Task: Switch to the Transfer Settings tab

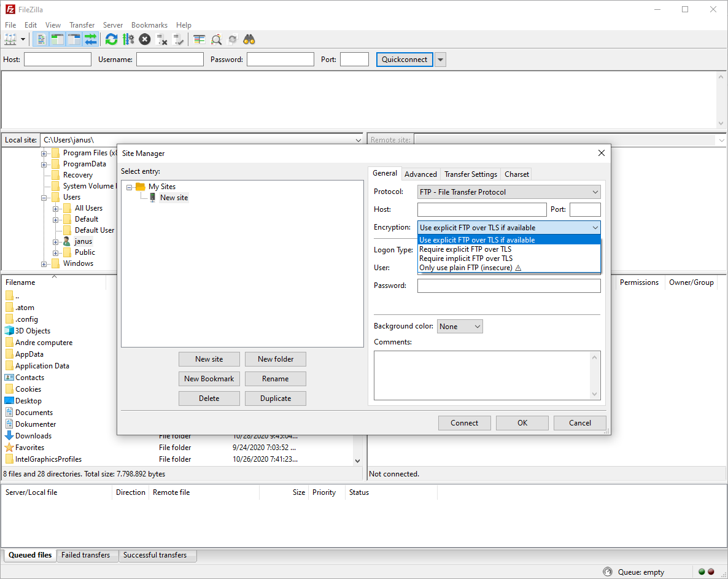Action: tap(470, 174)
